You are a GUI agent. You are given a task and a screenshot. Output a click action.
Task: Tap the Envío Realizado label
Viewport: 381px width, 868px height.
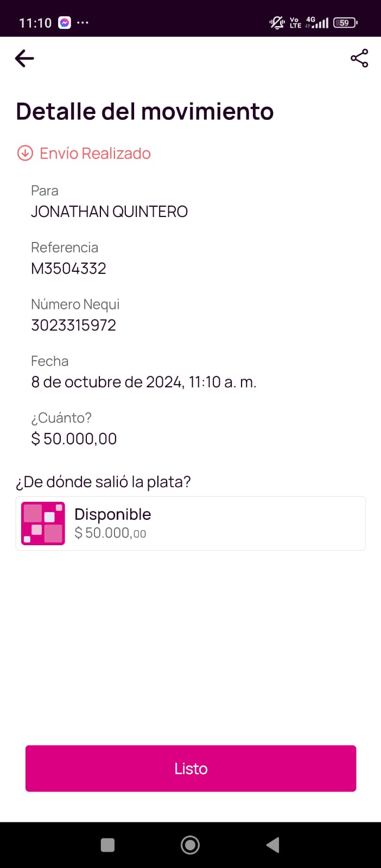point(95,154)
